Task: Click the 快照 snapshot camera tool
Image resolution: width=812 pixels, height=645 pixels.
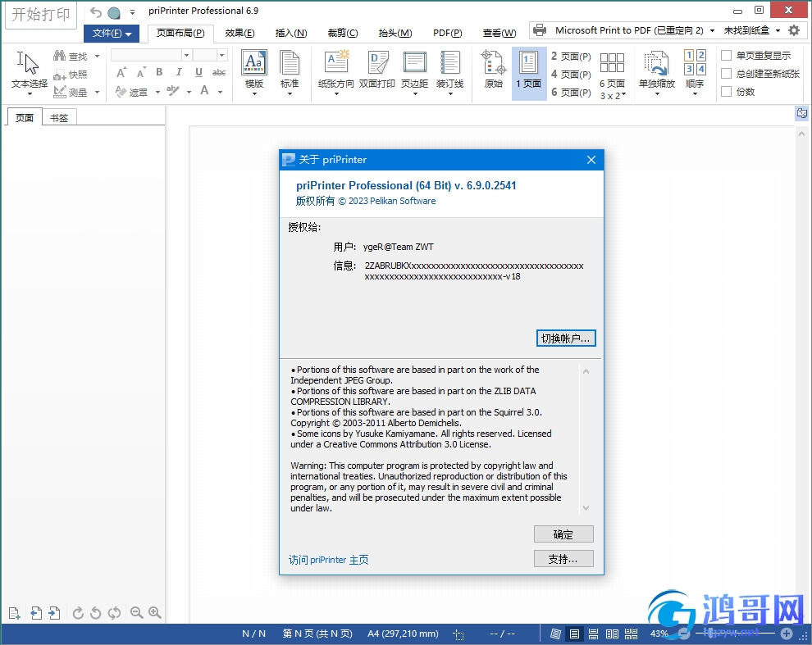Action: click(71, 75)
